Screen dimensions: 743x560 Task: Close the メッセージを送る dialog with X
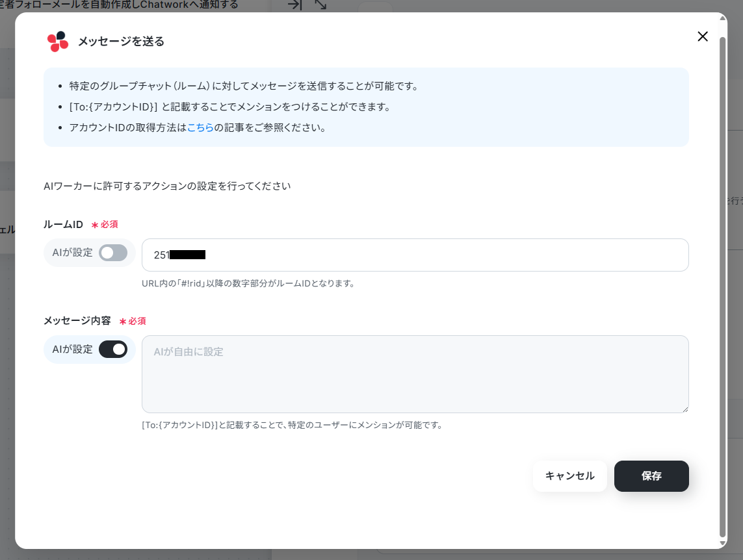702,36
